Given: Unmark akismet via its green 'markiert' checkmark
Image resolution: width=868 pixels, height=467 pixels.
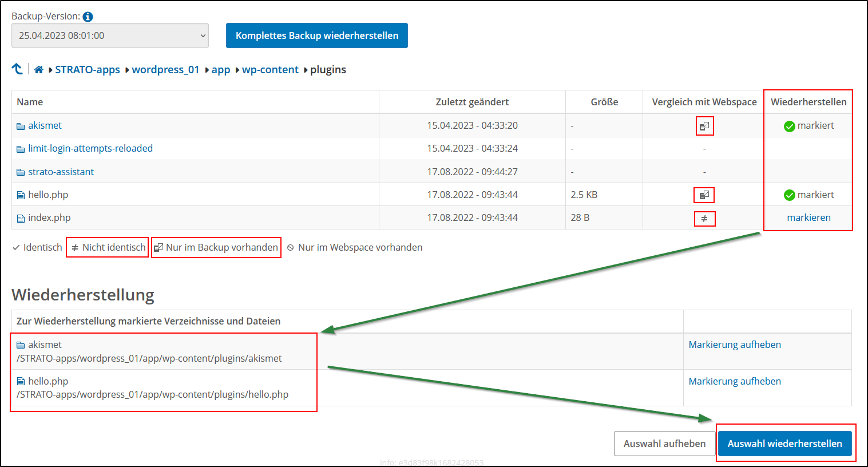Looking at the screenshot, I should pos(789,125).
